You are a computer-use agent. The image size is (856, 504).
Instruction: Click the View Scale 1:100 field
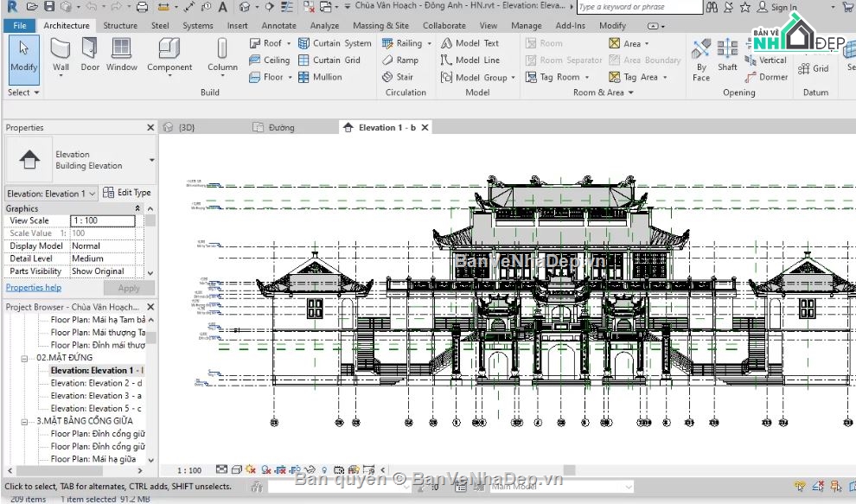pos(102,221)
